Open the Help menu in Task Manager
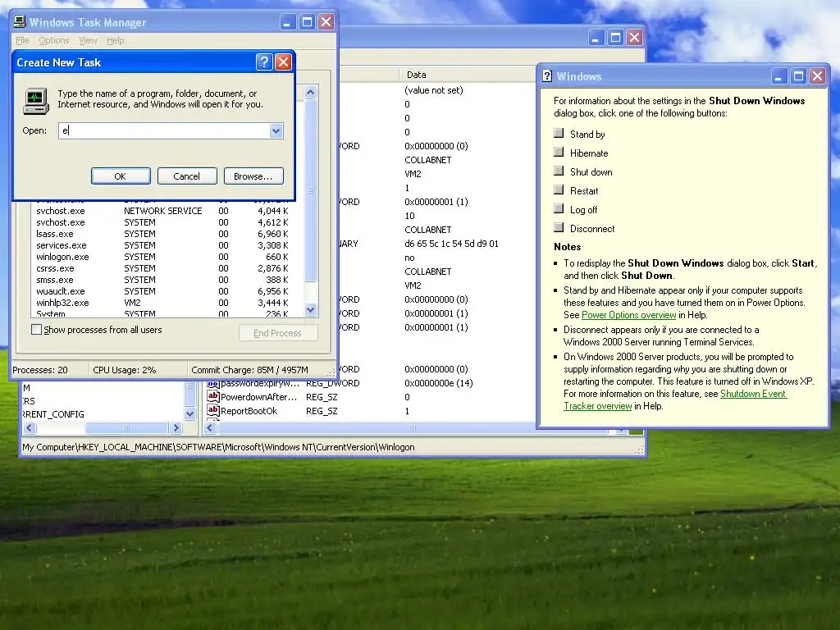 [x=115, y=40]
